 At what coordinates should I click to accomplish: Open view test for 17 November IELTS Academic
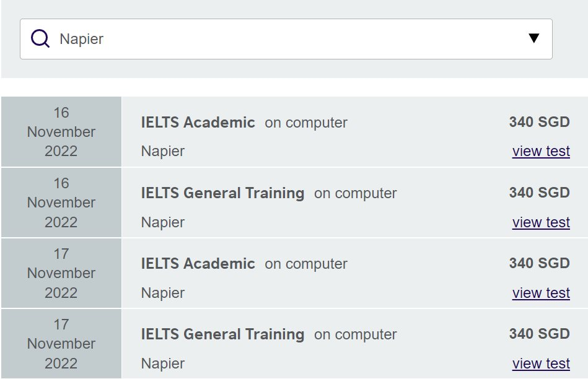[541, 292]
